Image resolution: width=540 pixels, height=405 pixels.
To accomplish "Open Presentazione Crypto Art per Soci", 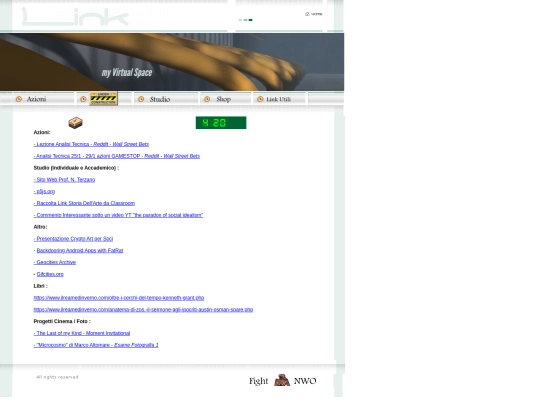I will coord(73,239).
